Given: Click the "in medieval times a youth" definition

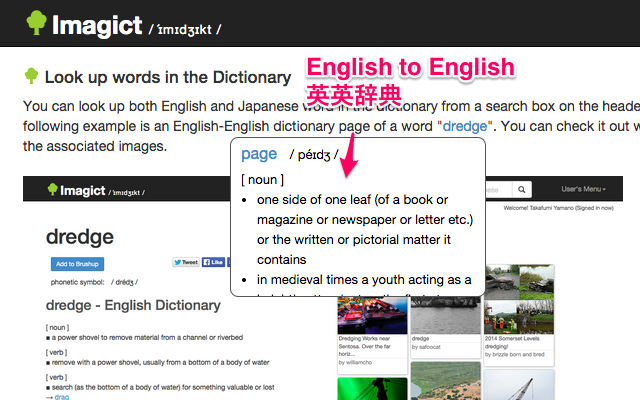Looking at the screenshot, I should (364, 280).
